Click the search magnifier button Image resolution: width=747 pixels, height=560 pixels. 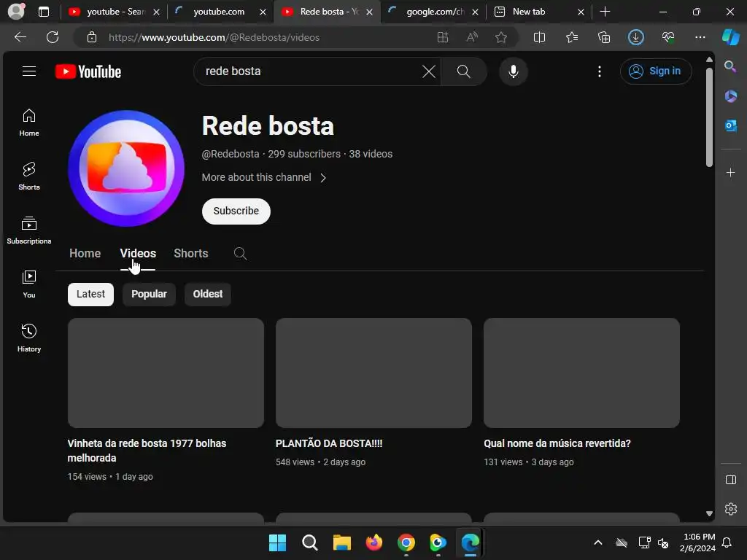click(x=463, y=71)
